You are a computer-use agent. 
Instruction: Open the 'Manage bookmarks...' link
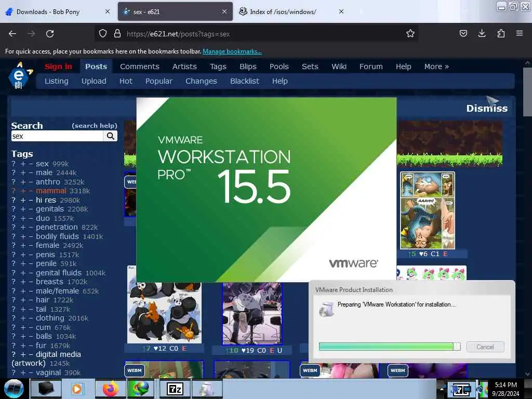232,51
